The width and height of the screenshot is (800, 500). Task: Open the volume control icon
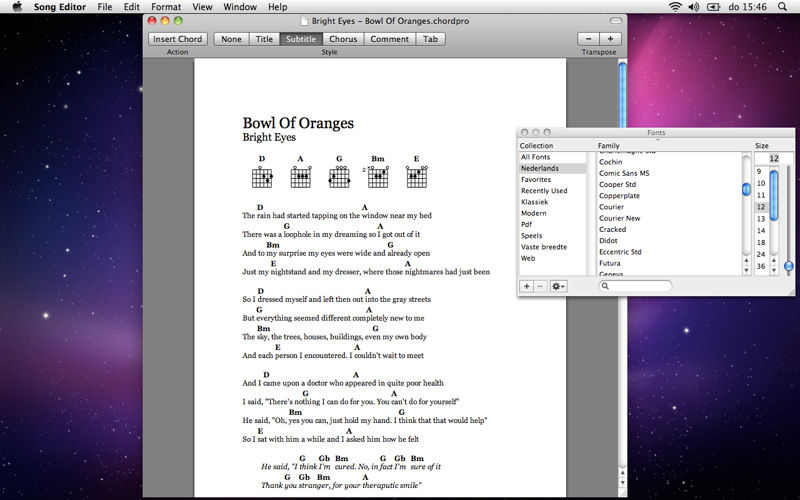(x=693, y=7)
